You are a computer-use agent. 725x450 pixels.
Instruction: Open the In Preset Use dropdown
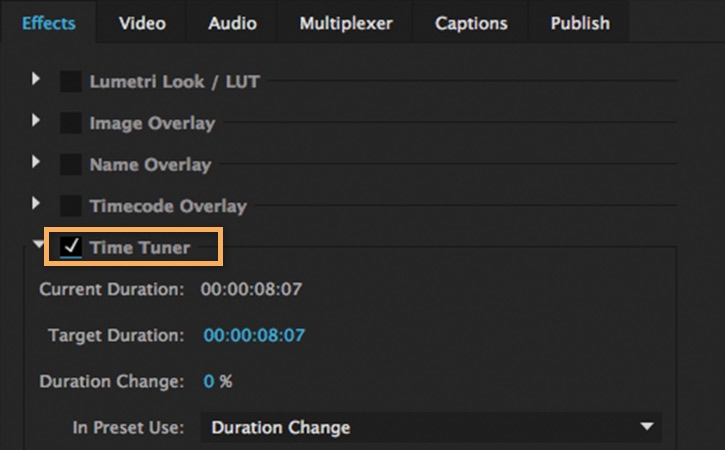[431, 428]
